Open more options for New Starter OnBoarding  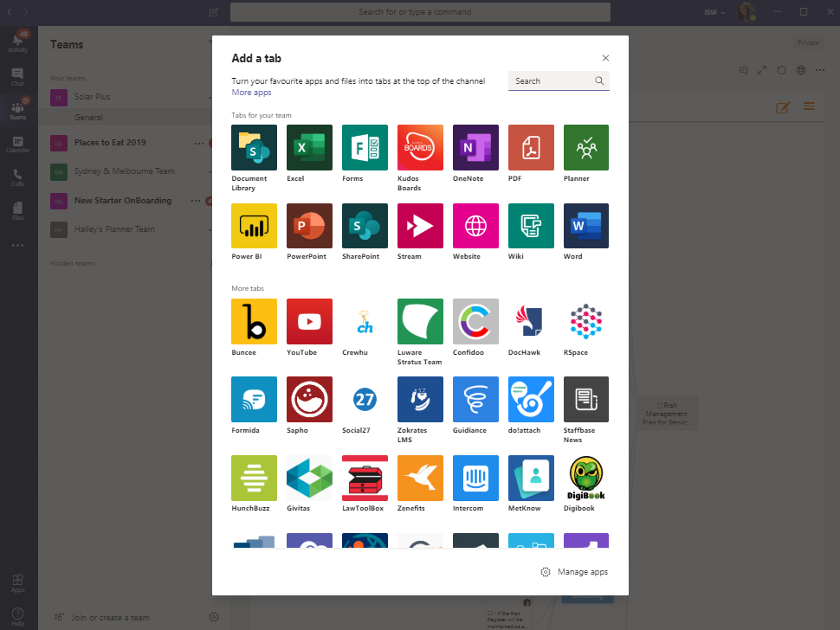(x=196, y=201)
